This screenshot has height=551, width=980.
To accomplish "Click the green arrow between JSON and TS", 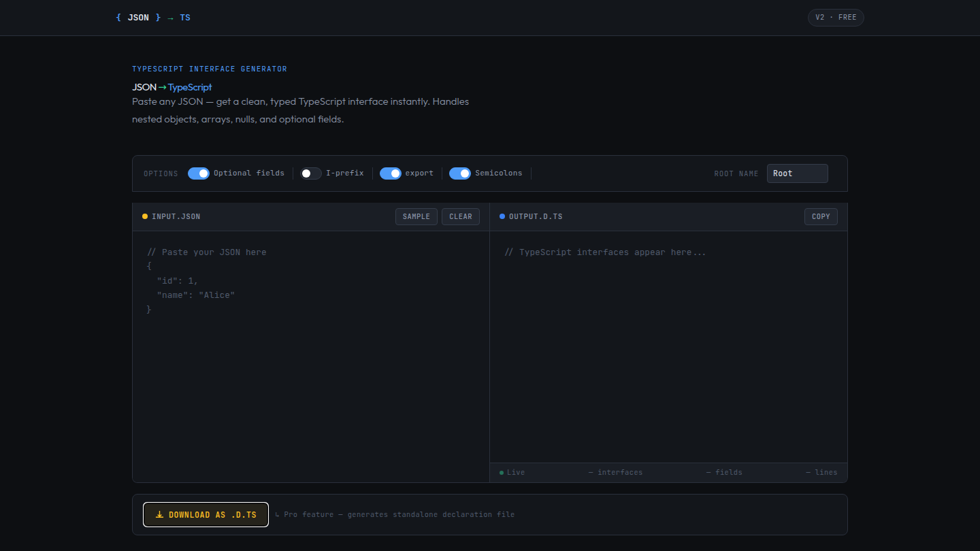I will [170, 17].
